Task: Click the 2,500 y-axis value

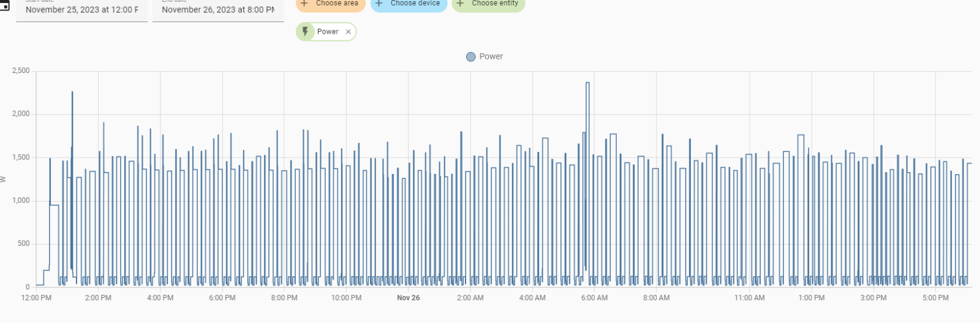Action: pyautogui.click(x=21, y=71)
